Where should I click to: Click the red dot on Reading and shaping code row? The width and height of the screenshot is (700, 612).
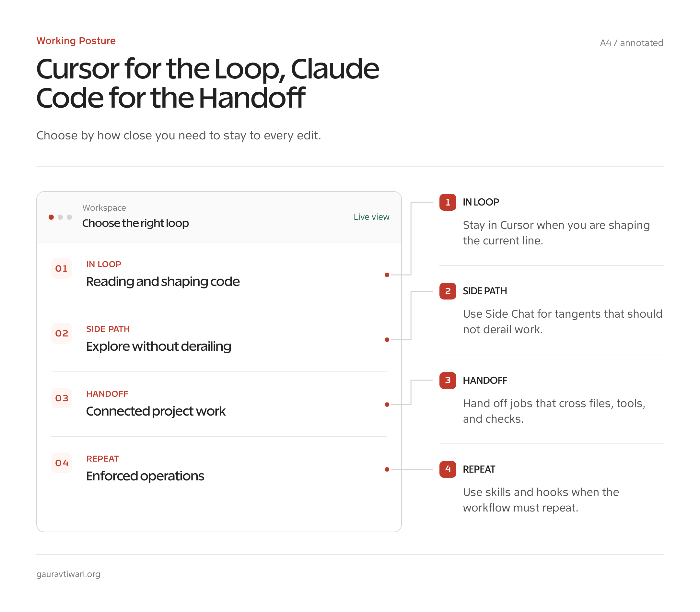point(387,275)
